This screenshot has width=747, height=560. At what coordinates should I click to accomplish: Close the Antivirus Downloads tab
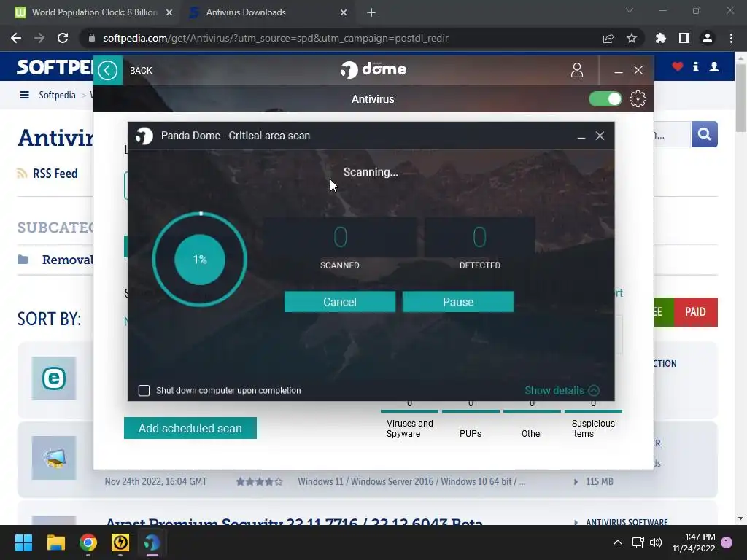click(344, 13)
